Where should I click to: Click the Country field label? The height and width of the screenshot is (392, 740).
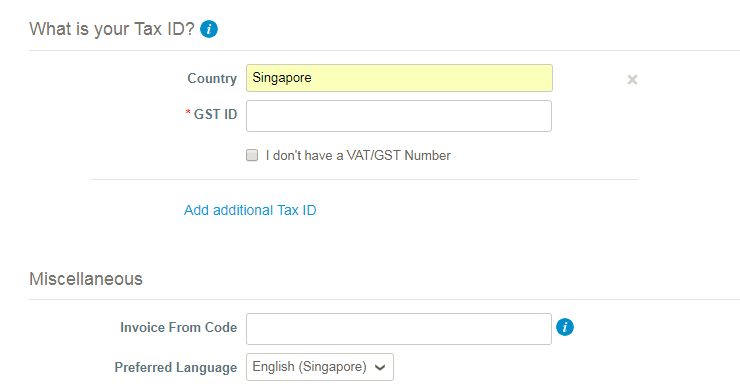click(212, 78)
